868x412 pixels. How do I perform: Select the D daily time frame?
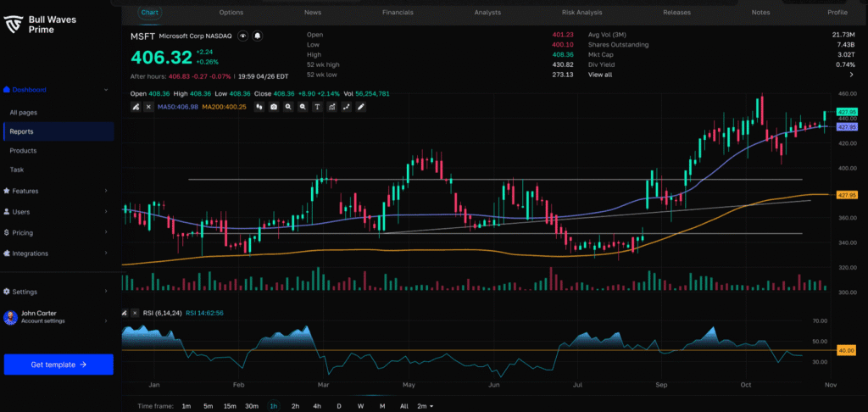pos(339,406)
